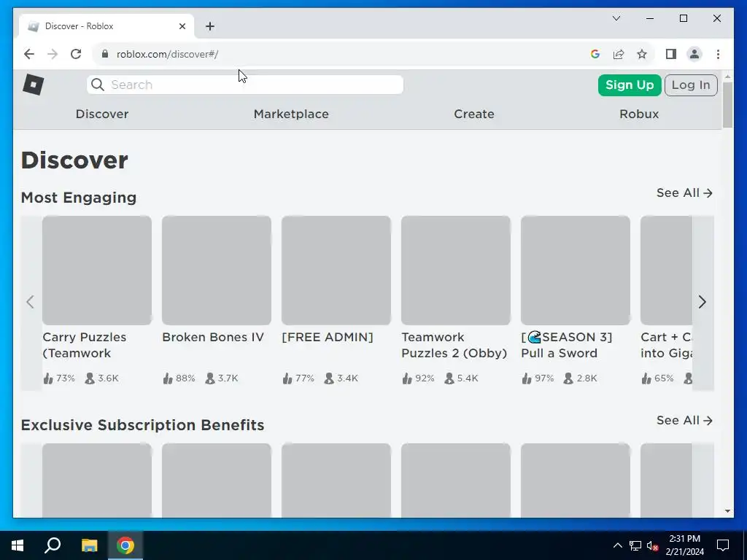Open the Chrome profile avatar icon
The width and height of the screenshot is (747, 560).
point(694,54)
